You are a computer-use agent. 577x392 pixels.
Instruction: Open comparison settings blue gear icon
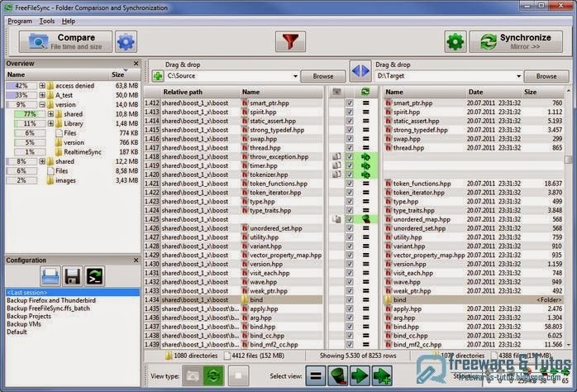tap(126, 41)
